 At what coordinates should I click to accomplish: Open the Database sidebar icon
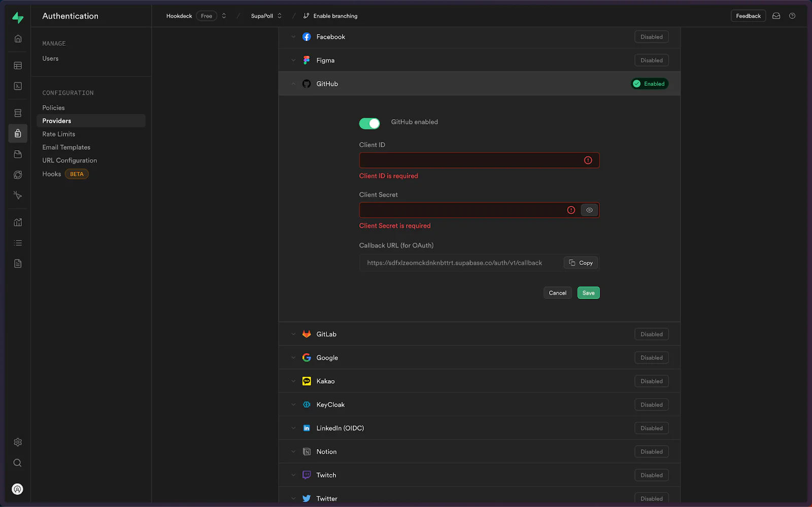point(18,113)
